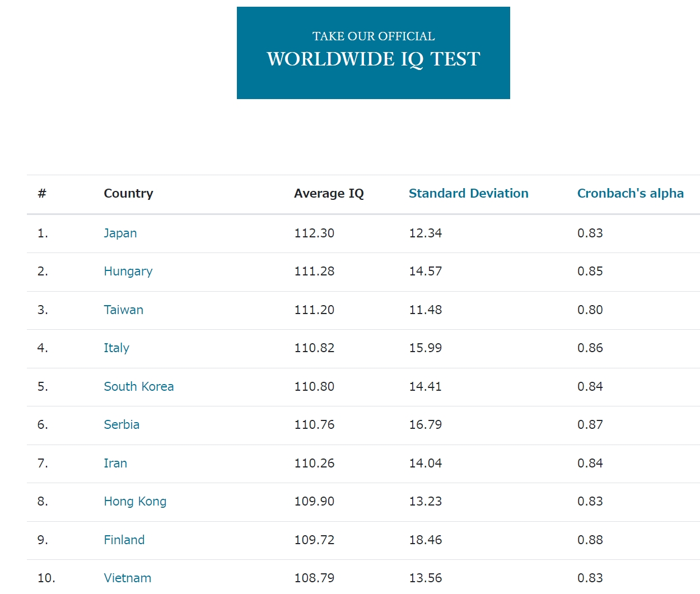This screenshot has width=700, height=594.
Task: Click Hungary's average IQ value 111.28
Action: [x=314, y=272]
